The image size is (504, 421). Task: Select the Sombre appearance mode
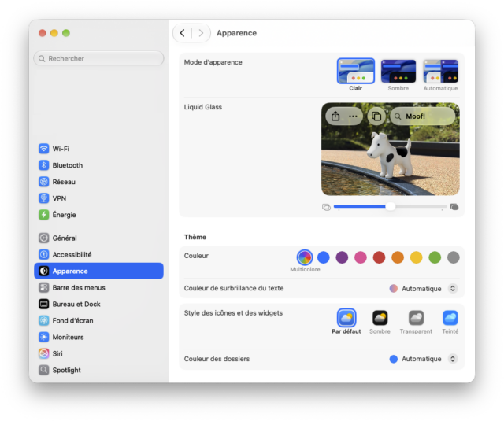click(398, 75)
